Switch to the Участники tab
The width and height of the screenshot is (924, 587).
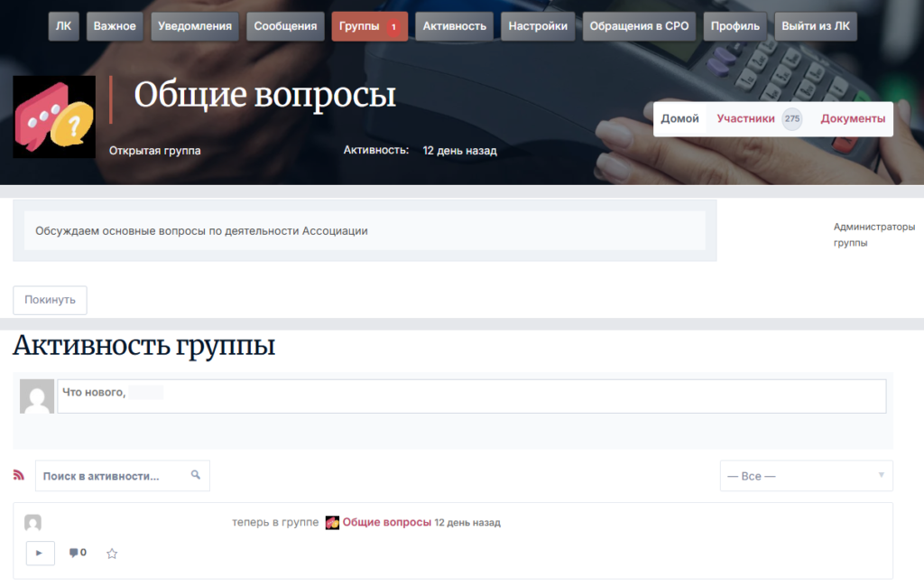coord(746,119)
